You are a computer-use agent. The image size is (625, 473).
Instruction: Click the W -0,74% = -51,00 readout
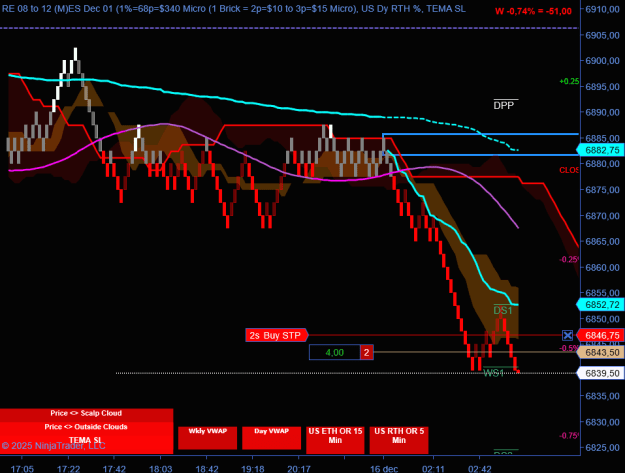[533, 12]
